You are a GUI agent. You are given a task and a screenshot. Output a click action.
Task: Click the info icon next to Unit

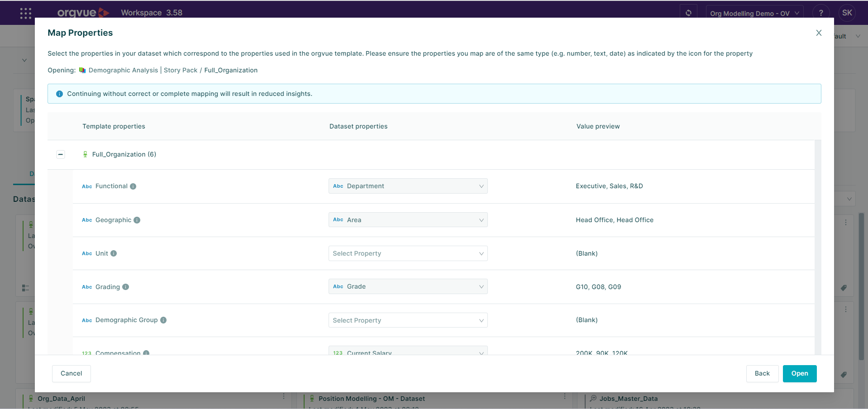tap(114, 253)
